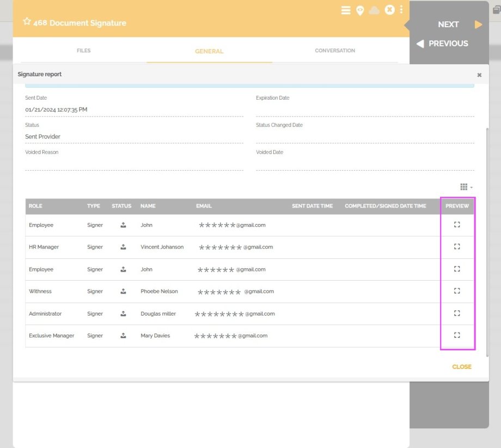Preview the Administrator Douglas miller row
The height and width of the screenshot is (448, 501).
[457, 313]
